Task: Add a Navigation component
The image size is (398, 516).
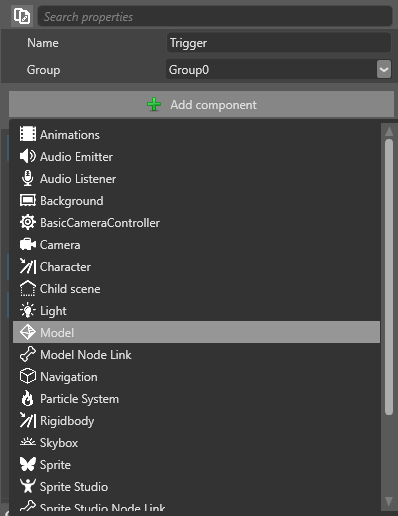Action: click(196, 377)
